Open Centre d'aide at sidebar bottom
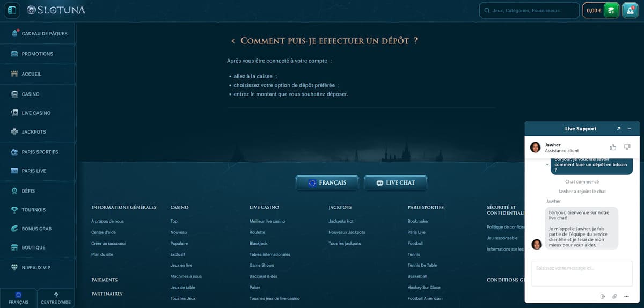 click(56, 298)
